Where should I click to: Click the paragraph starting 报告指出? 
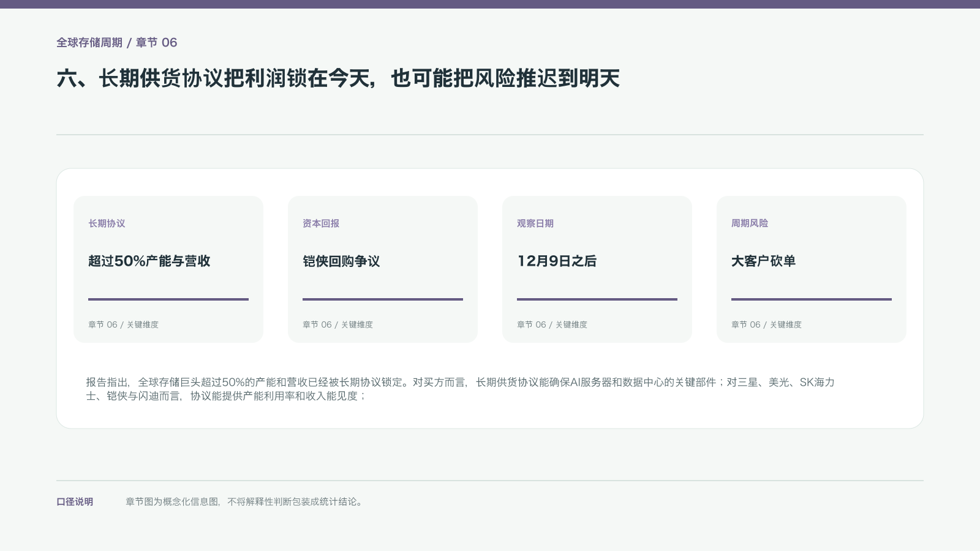click(x=461, y=389)
